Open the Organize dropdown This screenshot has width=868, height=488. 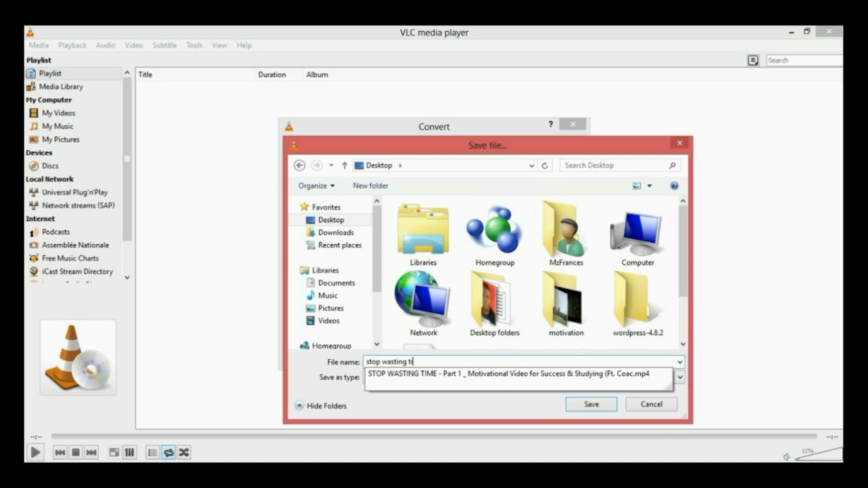click(317, 186)
